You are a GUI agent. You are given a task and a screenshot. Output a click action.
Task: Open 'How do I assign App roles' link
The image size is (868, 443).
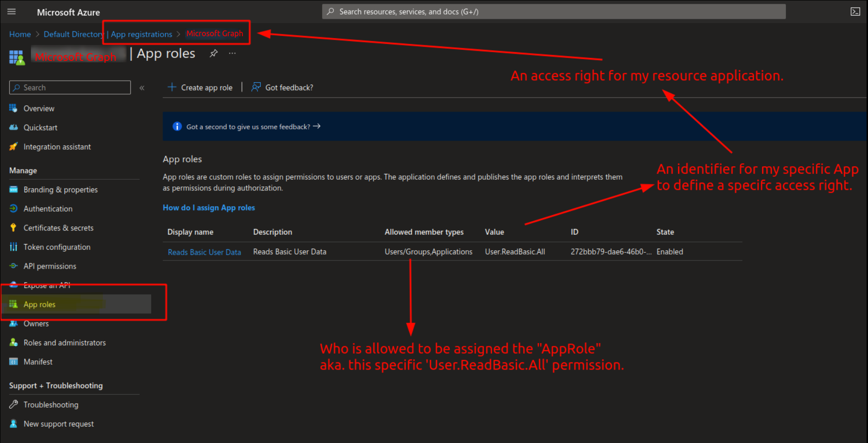[209, 207]
